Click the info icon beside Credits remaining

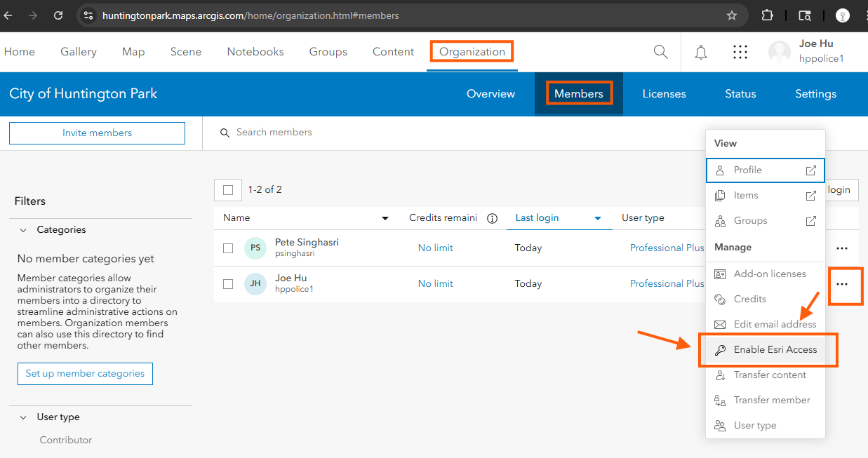tap(492, 218)
